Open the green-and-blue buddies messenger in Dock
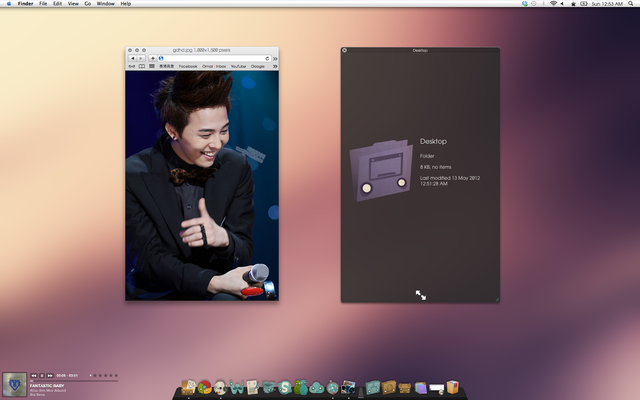This screenshot has width=640, height=400. tap(300, 387)
